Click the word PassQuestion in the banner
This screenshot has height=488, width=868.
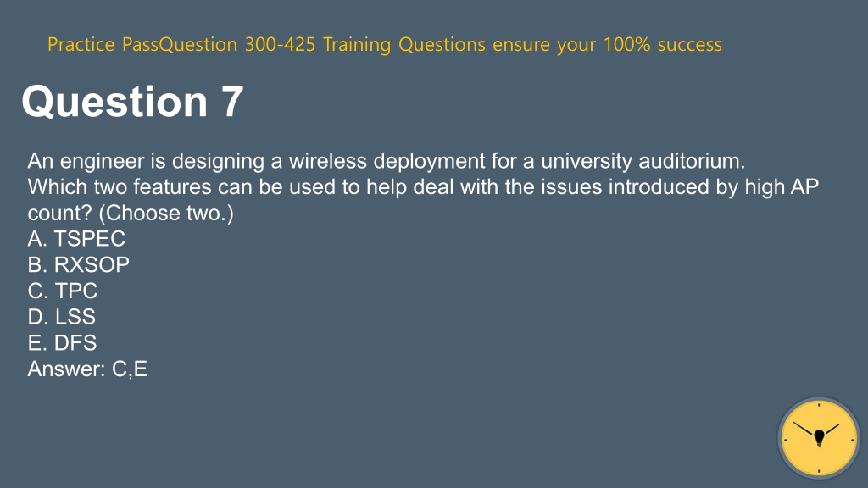click(x=180, y=44)
